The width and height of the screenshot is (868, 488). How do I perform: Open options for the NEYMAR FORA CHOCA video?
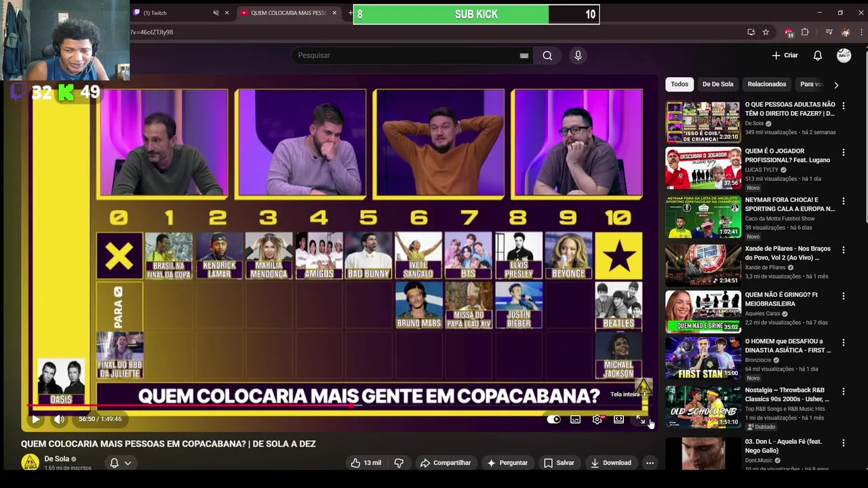click(x=844, y=201)
